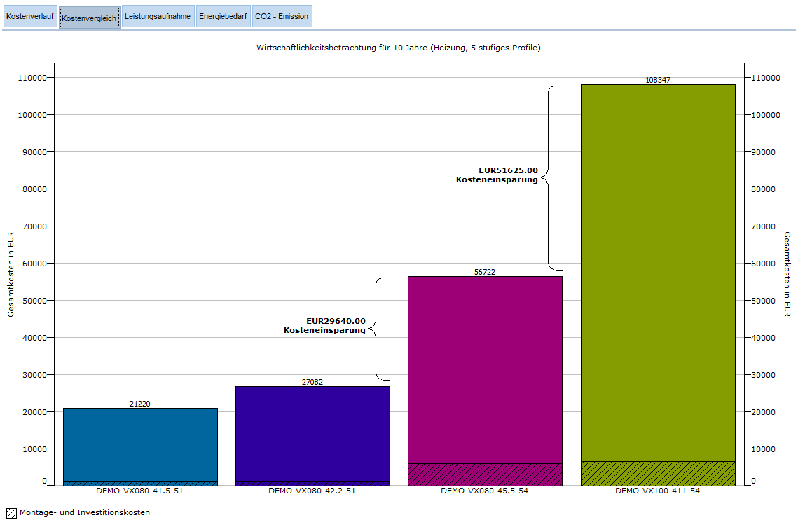812x525 pixels.
Task: Click the EUR51625.00 Kosteneinsparung annotation
Action: click(x=497, y=175)
